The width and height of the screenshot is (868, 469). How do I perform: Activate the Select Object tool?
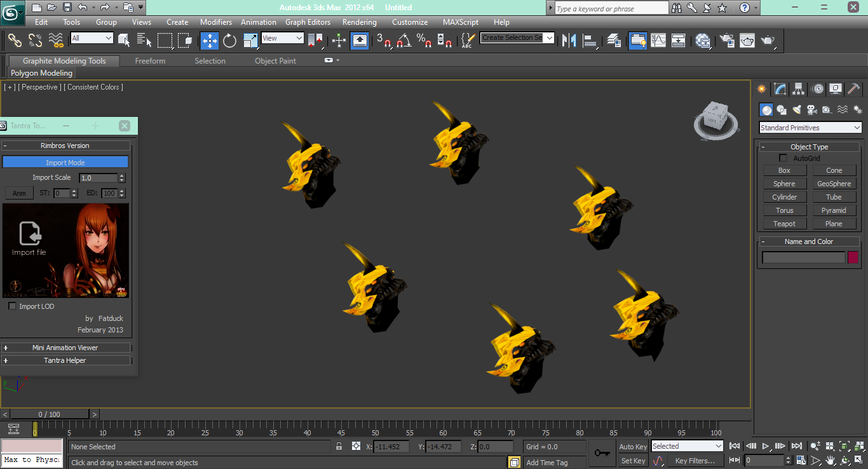coord(125,40)
